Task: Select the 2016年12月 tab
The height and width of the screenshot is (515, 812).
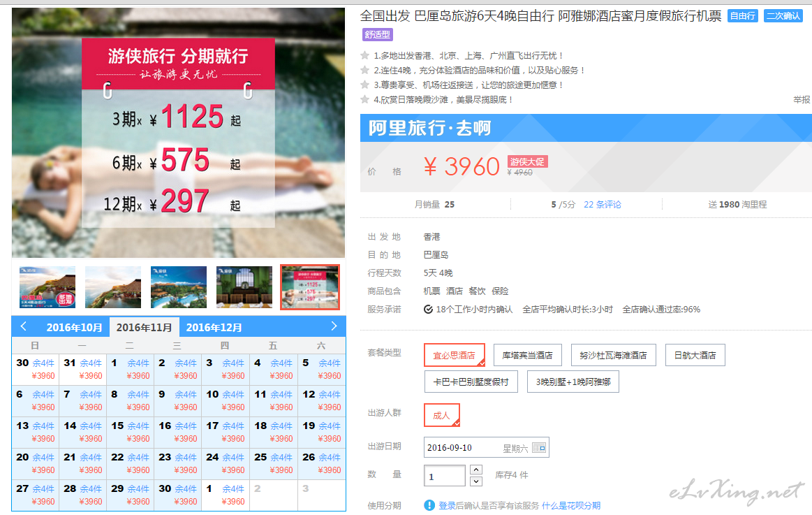Action: coord(214,328)
